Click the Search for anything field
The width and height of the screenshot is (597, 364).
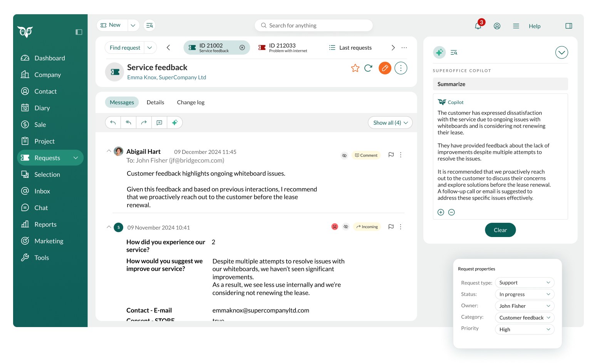[314, 25]
